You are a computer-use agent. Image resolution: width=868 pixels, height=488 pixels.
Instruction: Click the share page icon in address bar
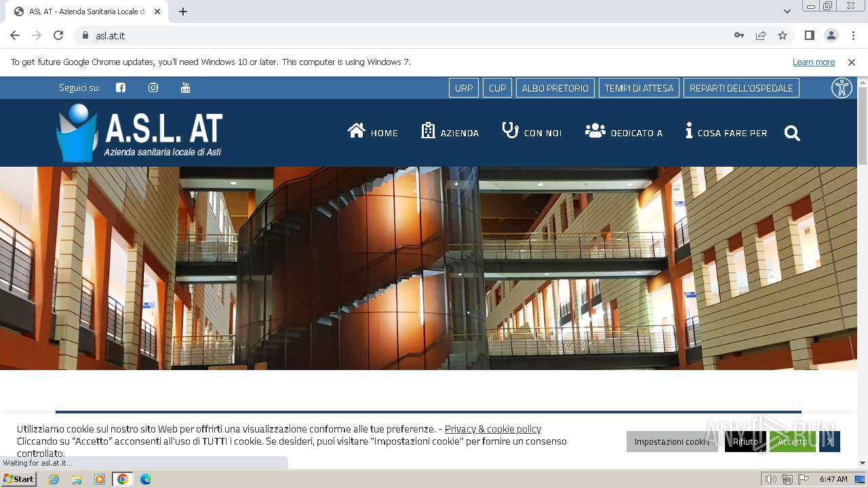pos(761,36)
